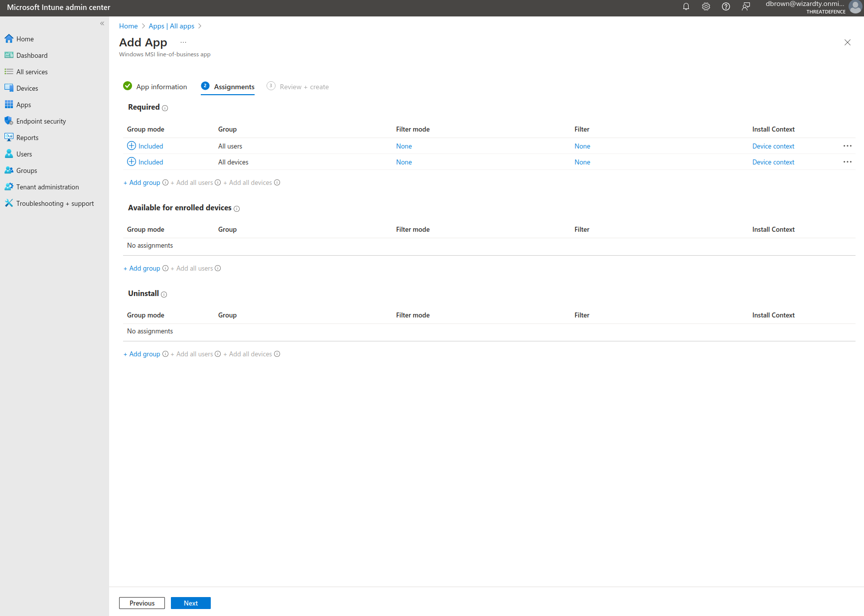Collapse the left navigation sidebar
Screen dimensions: 864x616
pos(102,23)
